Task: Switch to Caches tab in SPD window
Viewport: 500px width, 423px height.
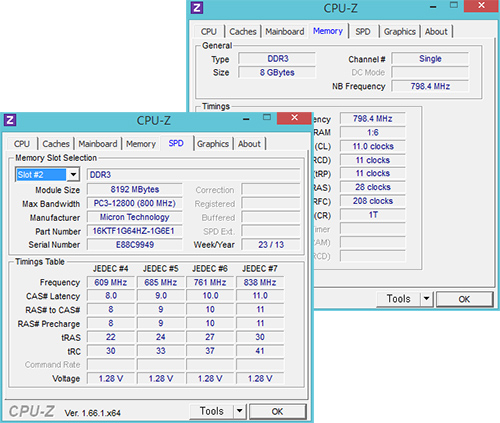Action: 56,144
